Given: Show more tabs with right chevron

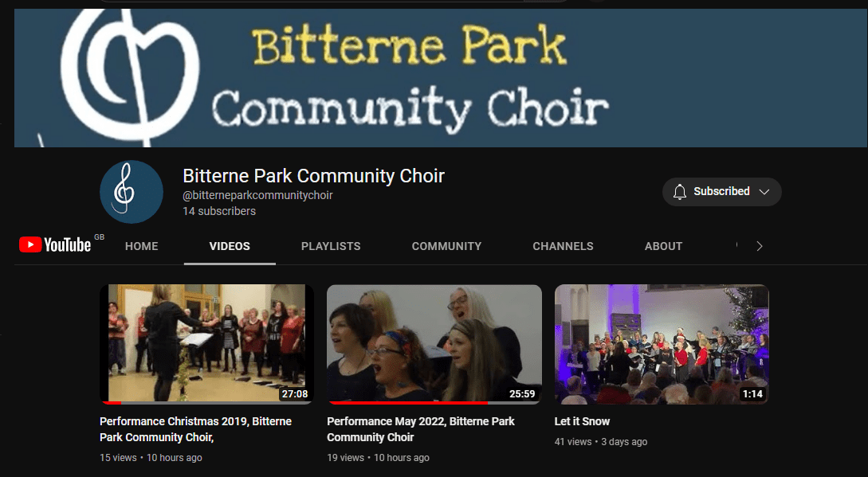Looking at the screenshot, I should (760, 246).
